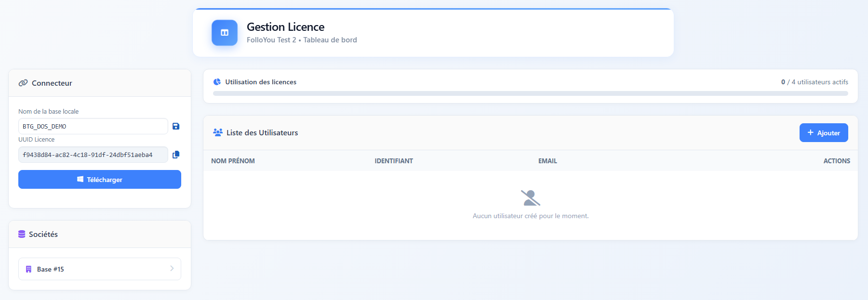
Task: Click the link icon next to Connecteur
Action: coord(23,83)
